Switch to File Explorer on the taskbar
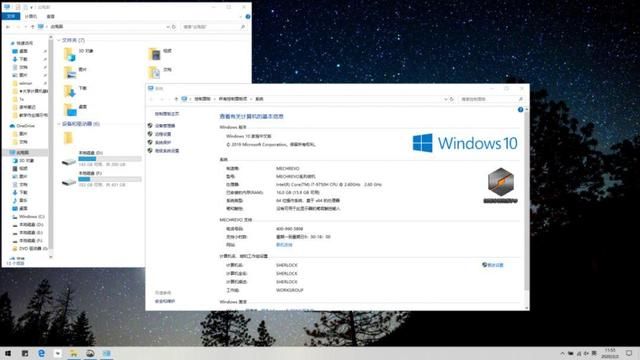 coord(74,353)
